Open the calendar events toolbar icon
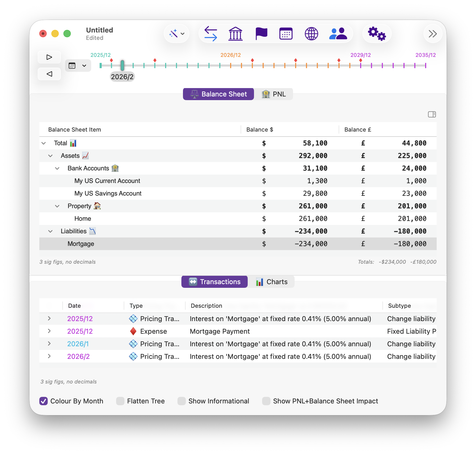Viewport: 476px width, 454px height. coord(286,34)
